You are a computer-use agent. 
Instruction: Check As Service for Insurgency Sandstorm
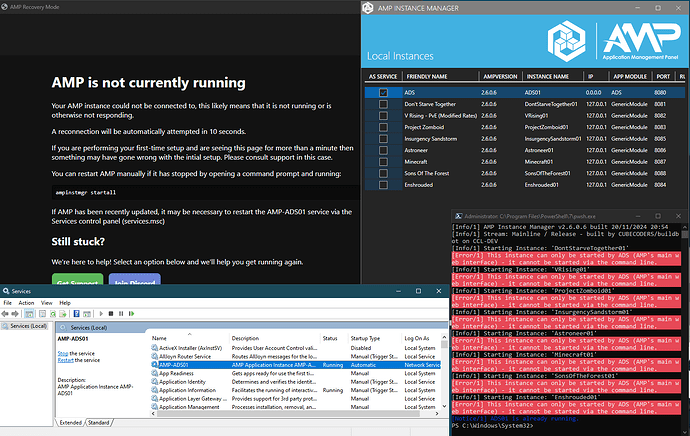click(383, 139)
